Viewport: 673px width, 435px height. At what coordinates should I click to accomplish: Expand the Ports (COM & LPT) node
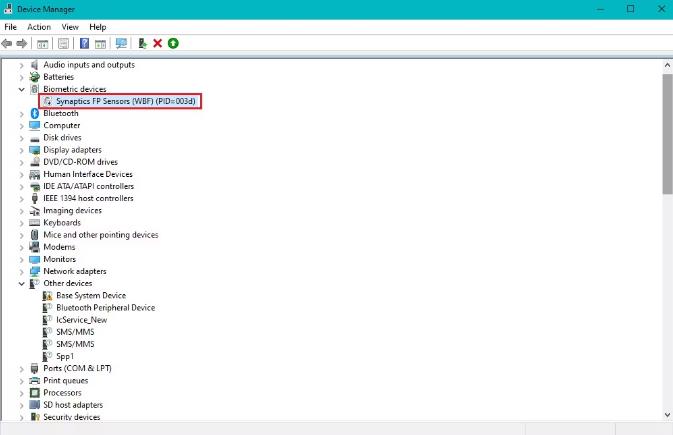tap(21, 369)
